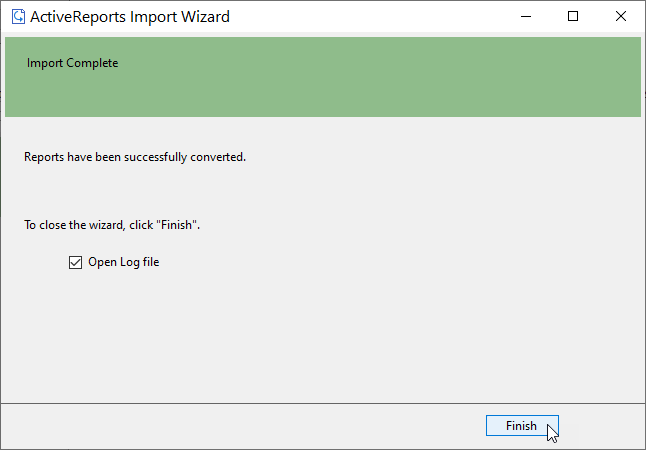Select the word "Finish" in the instruction line
Image resolution: width=646 pixels, height=450 pixels.
pyautogui.click(x=176, y=225)
